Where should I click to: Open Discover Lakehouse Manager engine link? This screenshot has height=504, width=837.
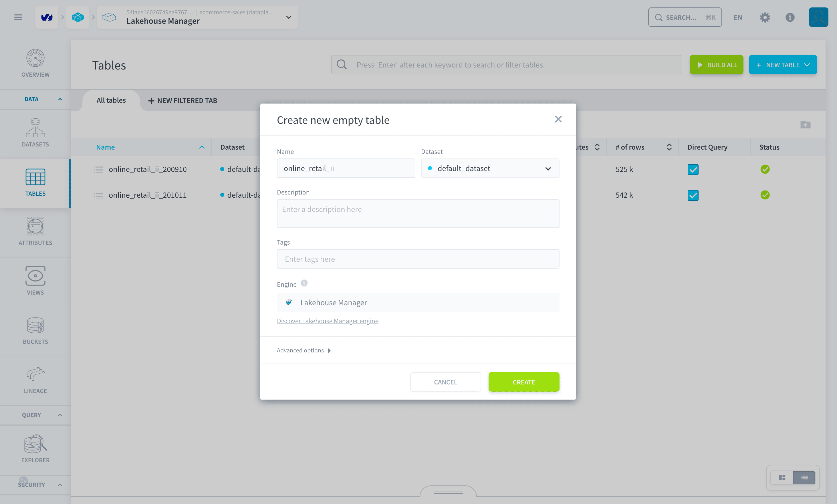(327, 321)
